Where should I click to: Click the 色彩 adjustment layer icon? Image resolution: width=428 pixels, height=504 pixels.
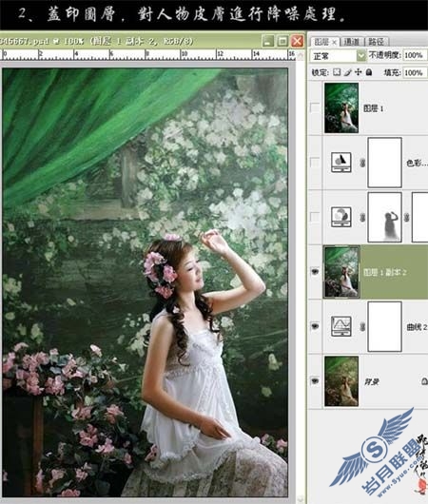point(341,163)
